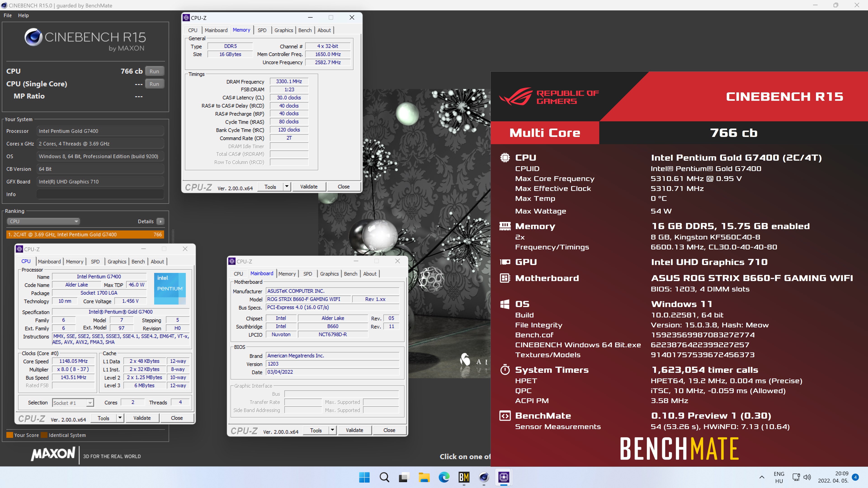
Task: Switch to BenchMate taskbar icon
Action: (x=464, y=477)
